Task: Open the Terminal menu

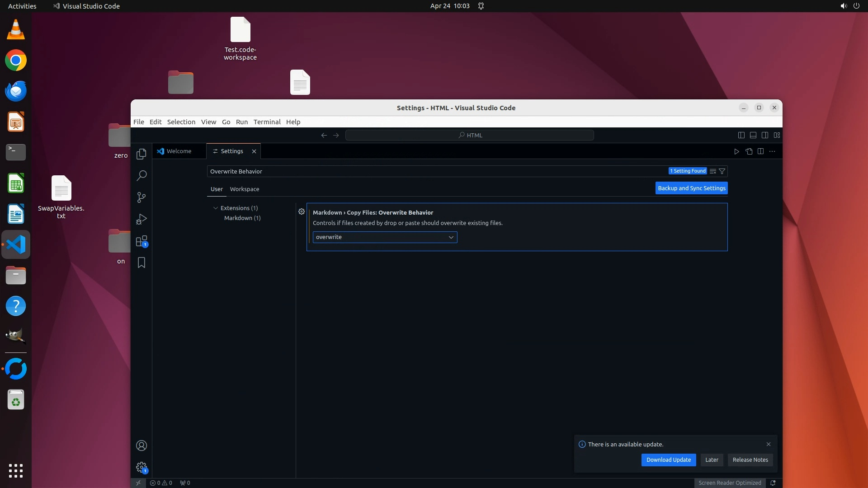Action: click(x=267, y=122)
